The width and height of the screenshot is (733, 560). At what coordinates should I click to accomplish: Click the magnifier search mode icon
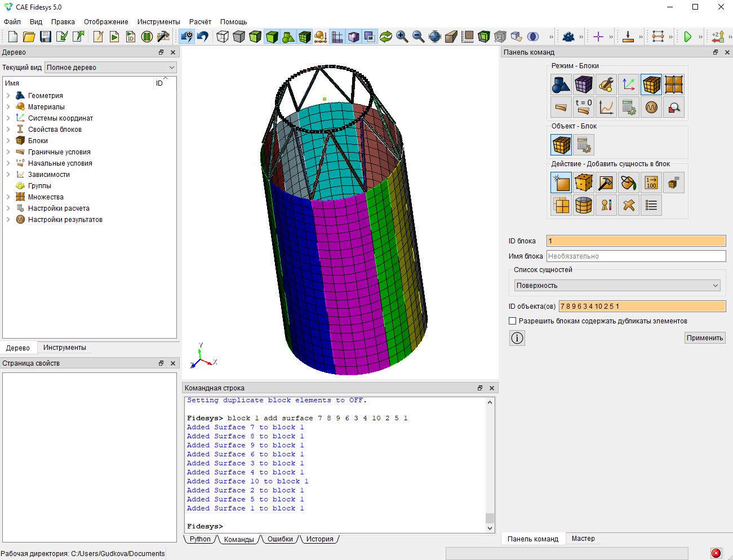coord(674,107)
